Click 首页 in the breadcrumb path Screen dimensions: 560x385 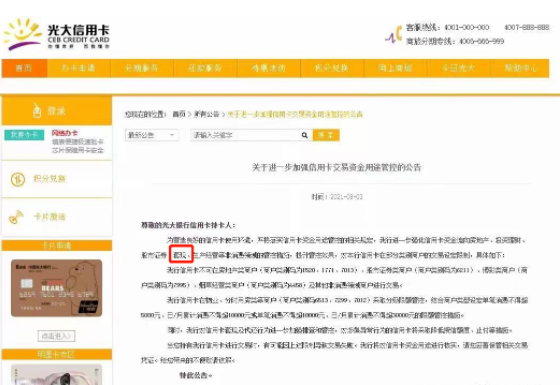coord(179,114)
